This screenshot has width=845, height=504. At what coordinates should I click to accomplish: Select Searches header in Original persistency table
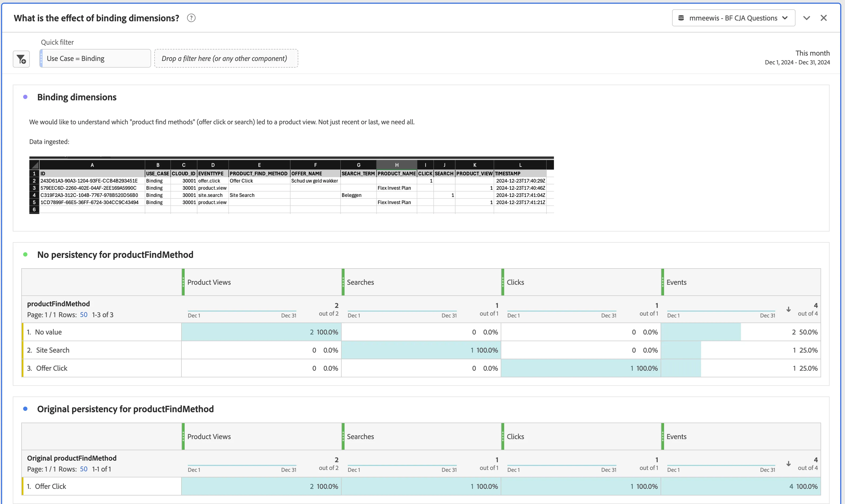click(421, 436)
